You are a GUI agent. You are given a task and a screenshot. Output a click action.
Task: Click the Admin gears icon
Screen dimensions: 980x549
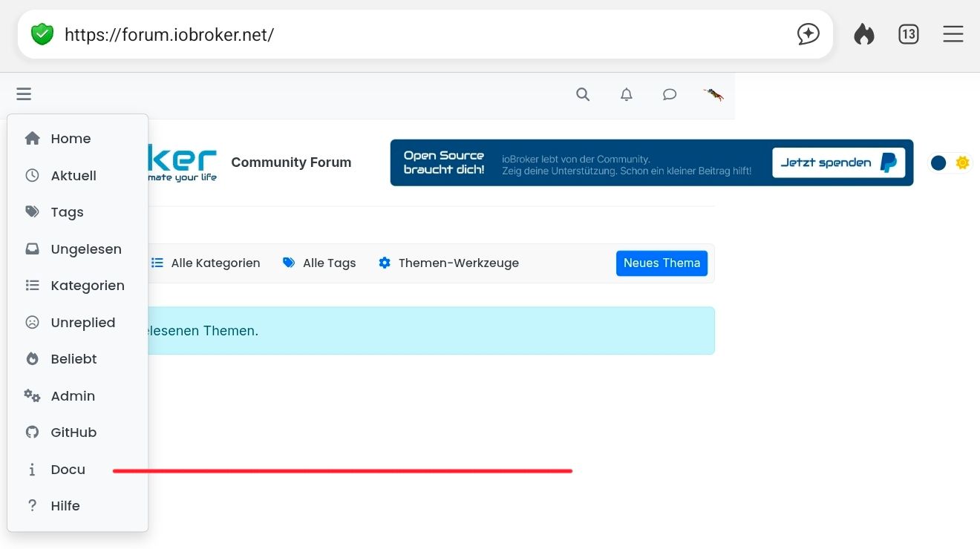tap(32, 396)
